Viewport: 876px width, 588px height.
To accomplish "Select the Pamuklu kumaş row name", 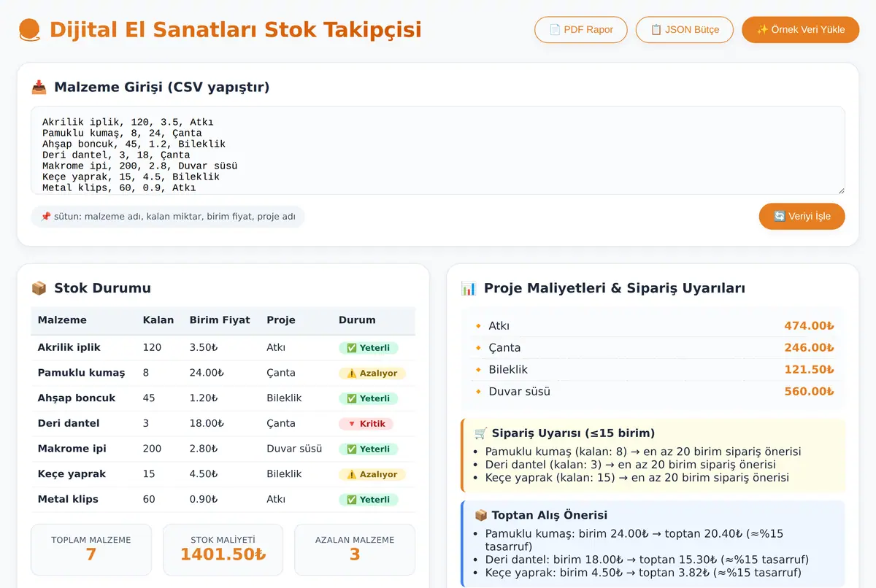I will (81, 373).
